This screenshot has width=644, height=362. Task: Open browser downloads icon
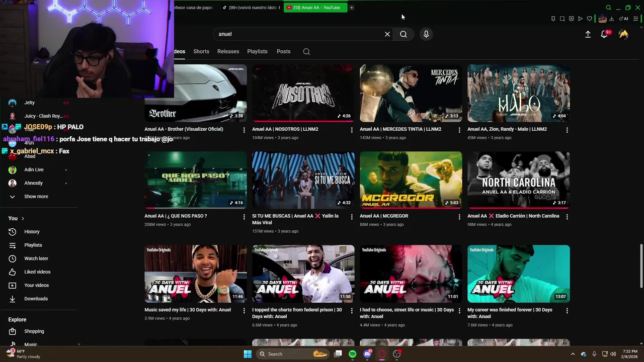pos(611,19)
